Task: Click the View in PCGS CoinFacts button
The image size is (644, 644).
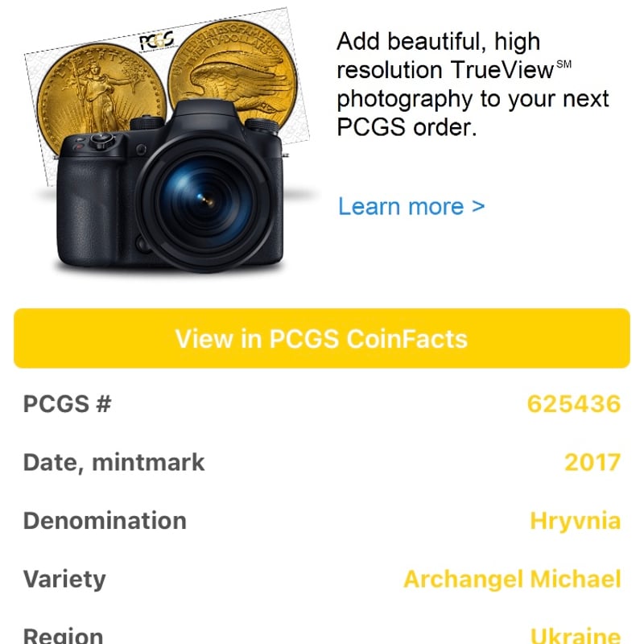Action: (x=322, y=338)
